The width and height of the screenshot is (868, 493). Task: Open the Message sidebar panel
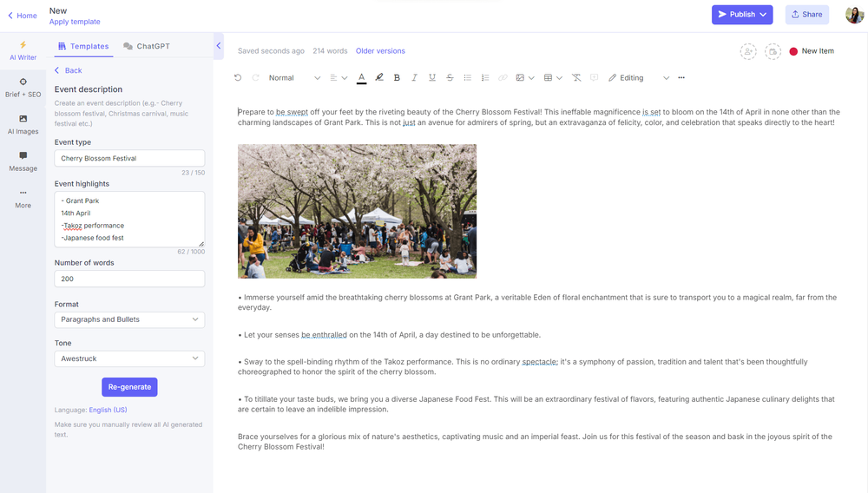[x=23, y=161]
